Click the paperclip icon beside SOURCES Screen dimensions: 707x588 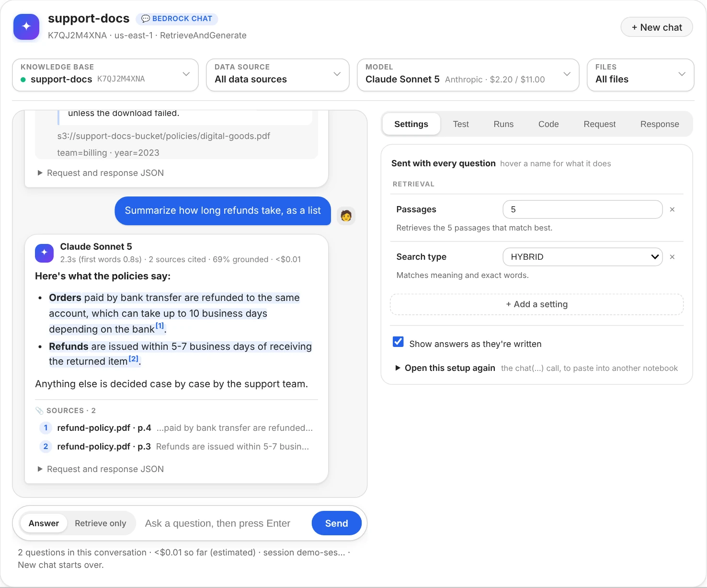click(x=39, y=411)
